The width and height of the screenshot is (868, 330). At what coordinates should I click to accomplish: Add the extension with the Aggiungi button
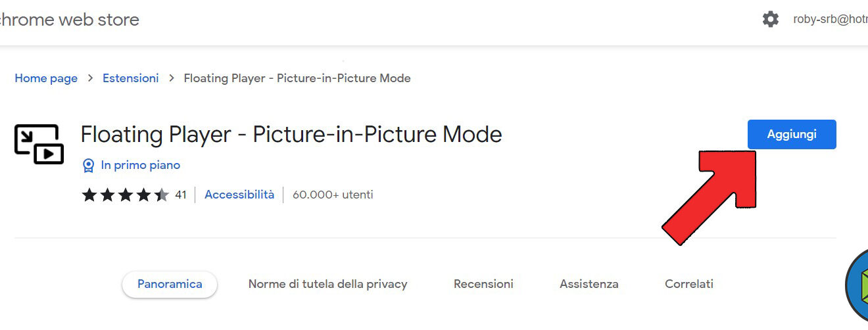pos(792,134)
